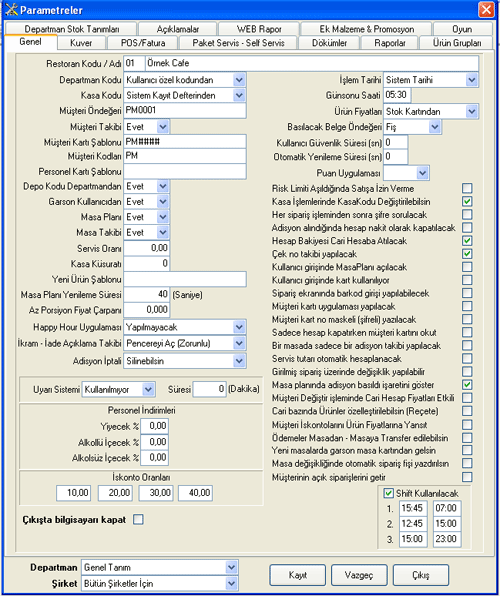Select the Ürün Grupları tab

coord(457,43)
